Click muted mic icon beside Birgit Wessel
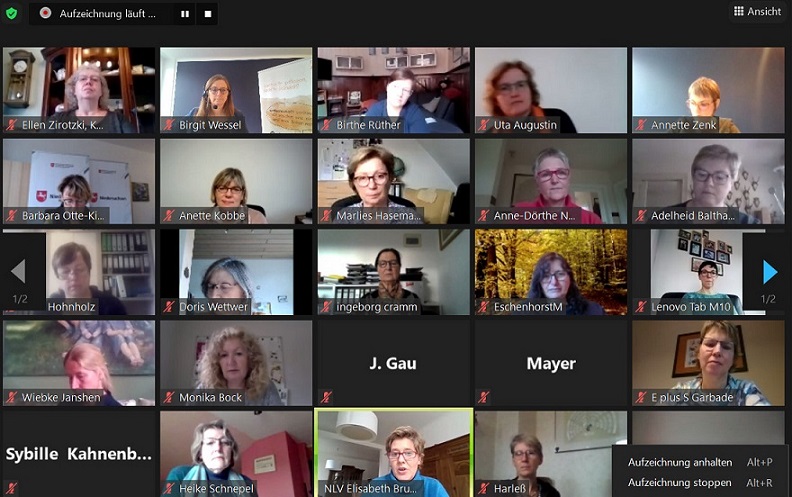This screenshot has width=792, height=497. pyautogui.click(x=169, y=125)
